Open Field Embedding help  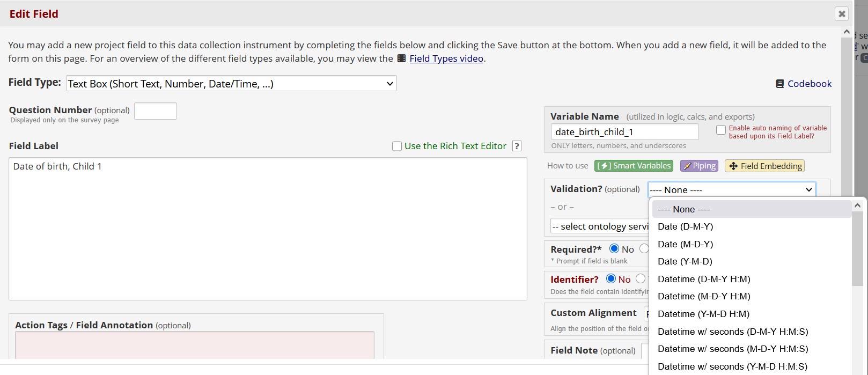pos(764,166)
